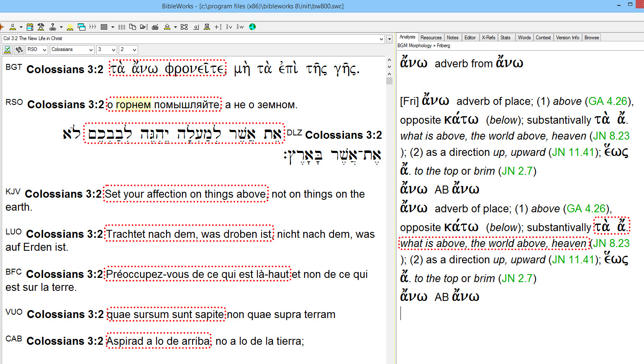Viewport: 644px width, 364px height.
Task: Click the plus list toolbar icon
Action: point(218,27)
